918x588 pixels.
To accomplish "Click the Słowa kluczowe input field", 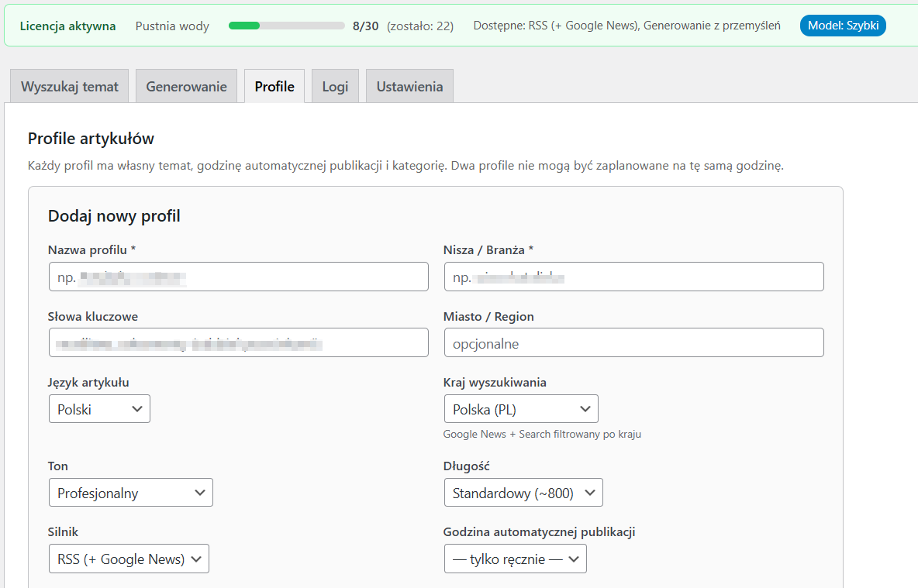I will [238, 342].
